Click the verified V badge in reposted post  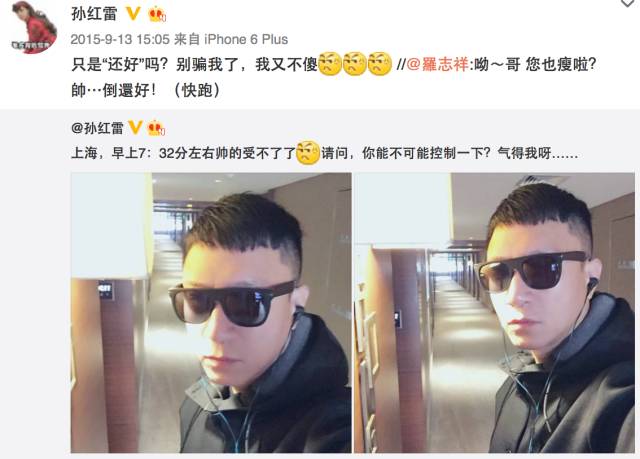[135, 127]
